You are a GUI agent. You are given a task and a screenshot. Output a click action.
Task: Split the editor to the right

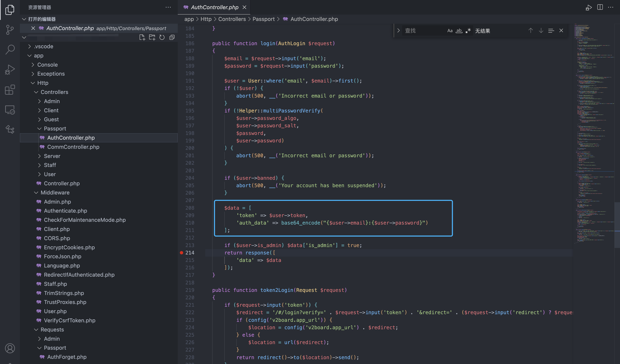[x=600, y=7]
